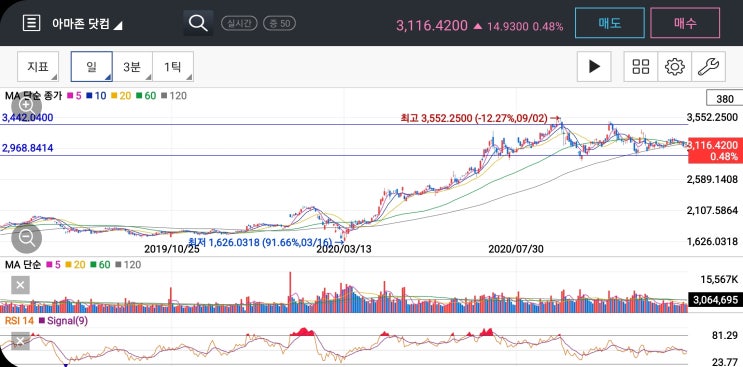This screenshot has height=367, width=743.
Task: Click the Signal(9) legend label
Action: pos(63,321)
